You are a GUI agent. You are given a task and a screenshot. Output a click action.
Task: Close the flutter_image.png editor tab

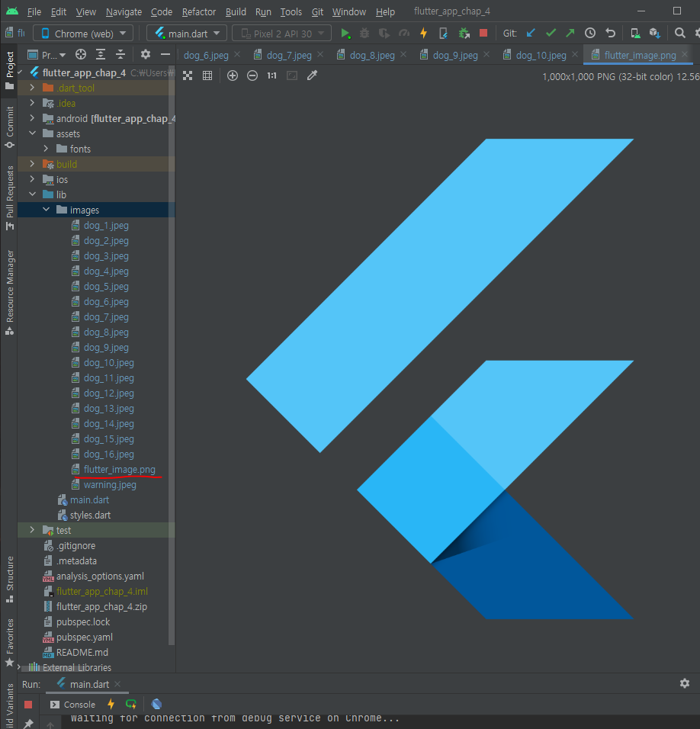click(x=685, y=54)
